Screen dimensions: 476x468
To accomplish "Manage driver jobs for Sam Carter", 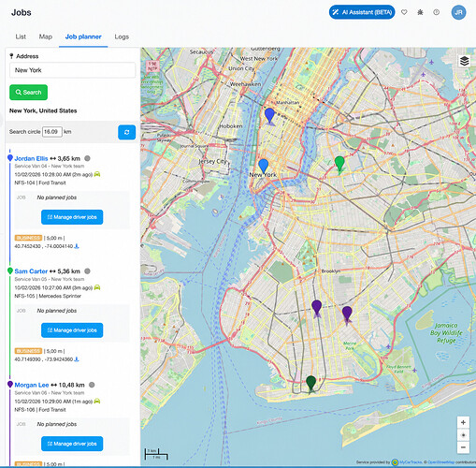I will [72, 330].
